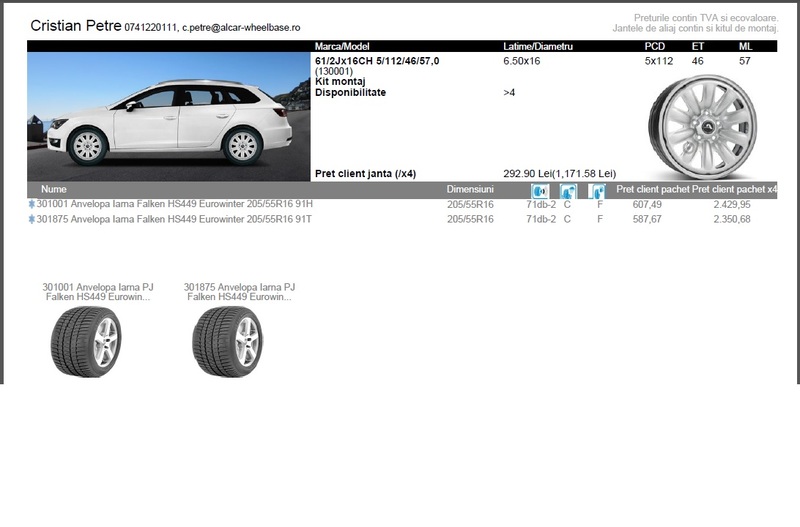Open the silver steel wheel rim image

[x=703, y=127]
